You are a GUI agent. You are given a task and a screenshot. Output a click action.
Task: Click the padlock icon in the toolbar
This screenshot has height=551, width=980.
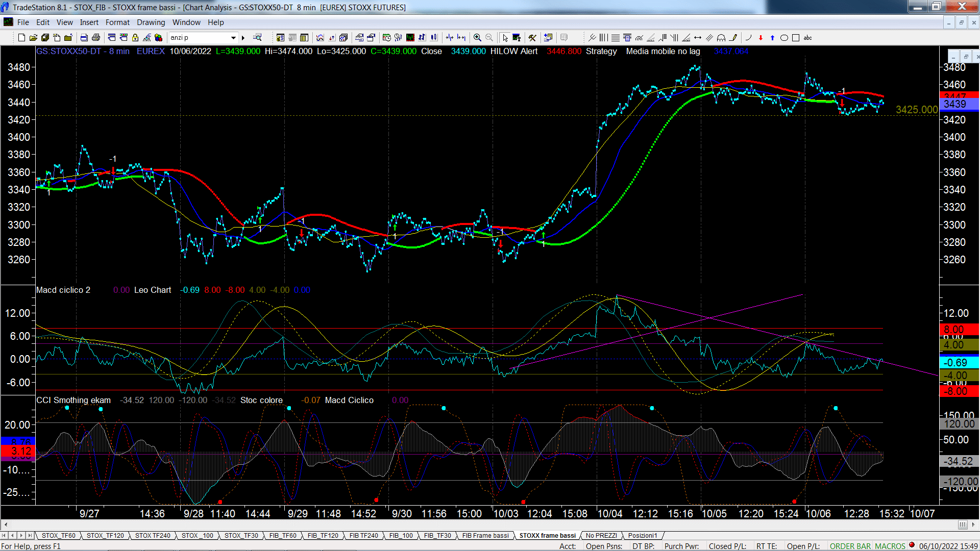point(135,38)
